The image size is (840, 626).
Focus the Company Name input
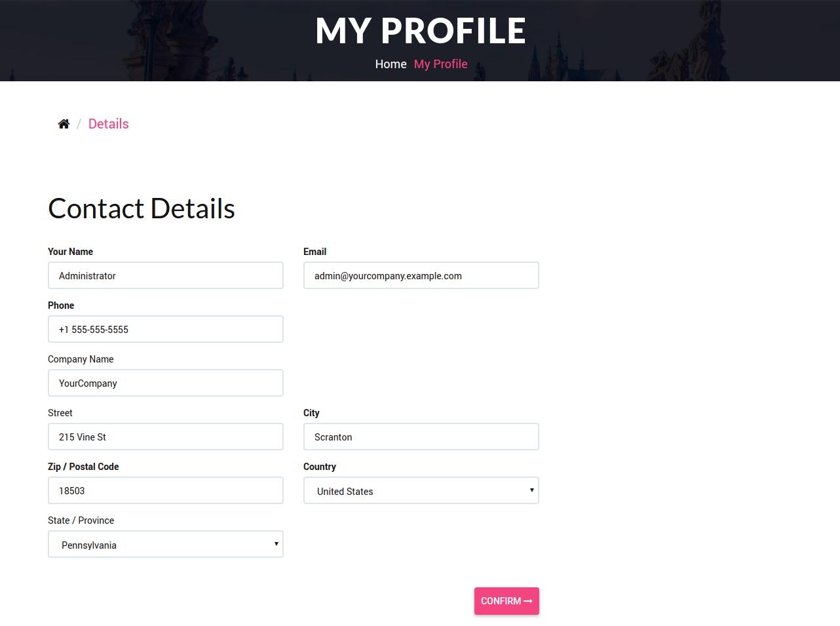[166, 383]
